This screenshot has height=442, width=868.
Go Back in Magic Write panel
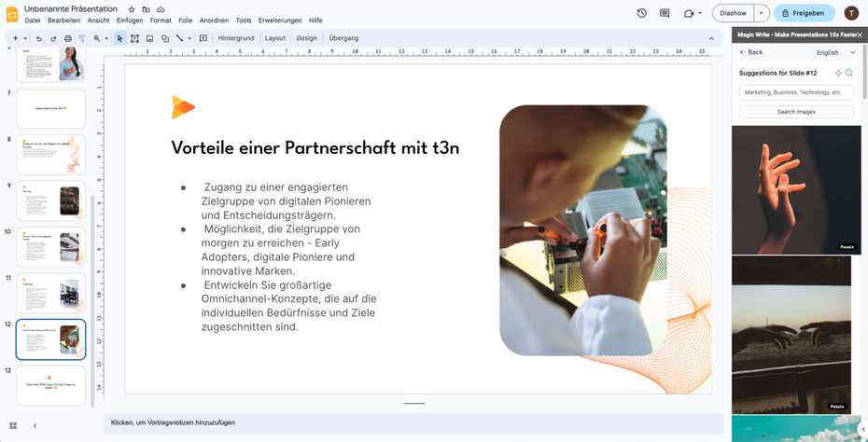point(751,52)
